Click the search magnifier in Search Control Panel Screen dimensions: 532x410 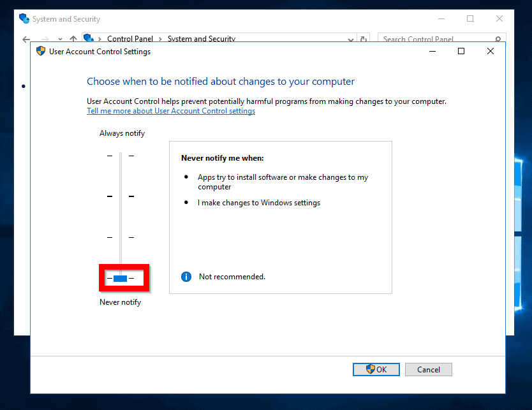[498, 39]
